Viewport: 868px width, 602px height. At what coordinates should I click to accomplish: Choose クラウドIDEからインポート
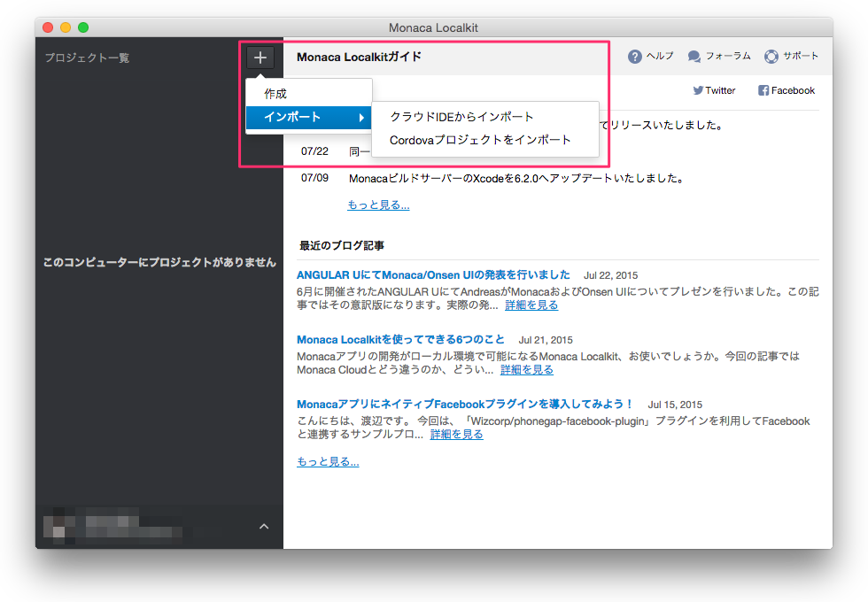[461, 117]
